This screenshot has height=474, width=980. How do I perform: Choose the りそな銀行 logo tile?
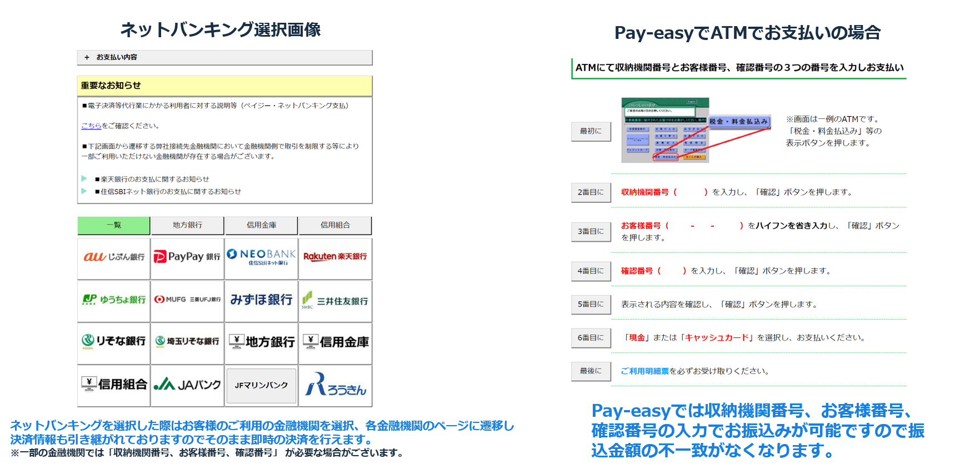tap(114, 341)
